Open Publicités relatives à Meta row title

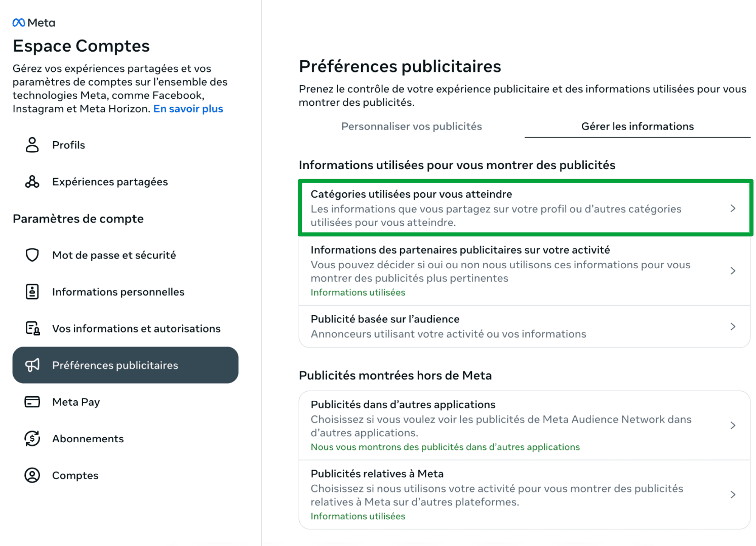coord(377,474)
